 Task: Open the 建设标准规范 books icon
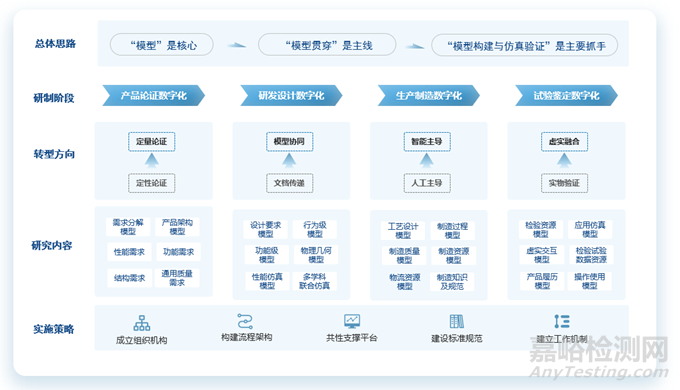click(x=457, y=321)
